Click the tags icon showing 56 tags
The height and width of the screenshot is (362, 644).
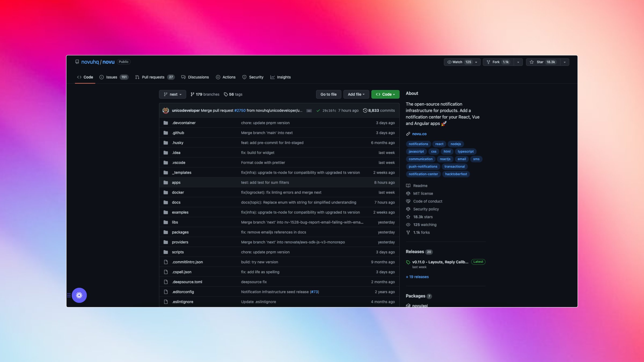point(226,94)
